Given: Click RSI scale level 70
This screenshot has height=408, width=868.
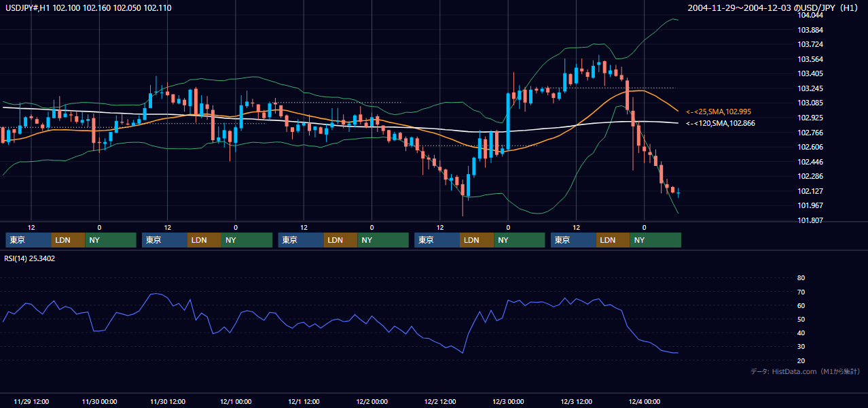Looking at the screenshot, I should pyautogui.click(x=801, y=292).
